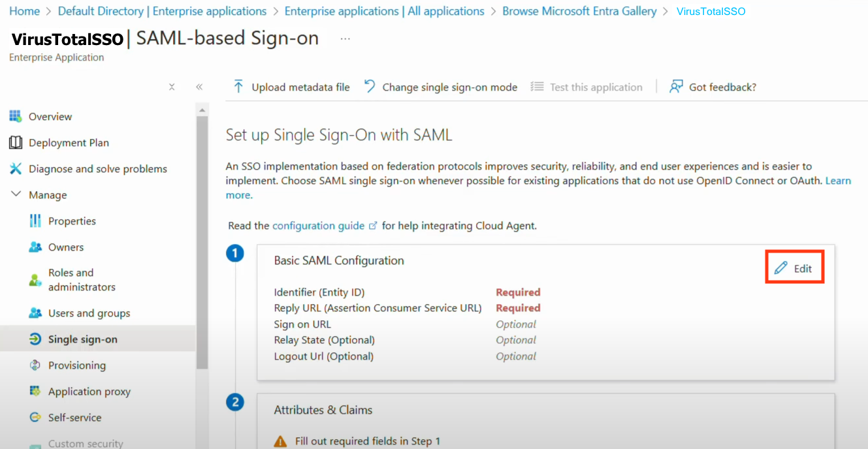The width and height of the screenshot is (868, 449).
Task: Open Overview in the side menu
Action: [x=50, y=116]
